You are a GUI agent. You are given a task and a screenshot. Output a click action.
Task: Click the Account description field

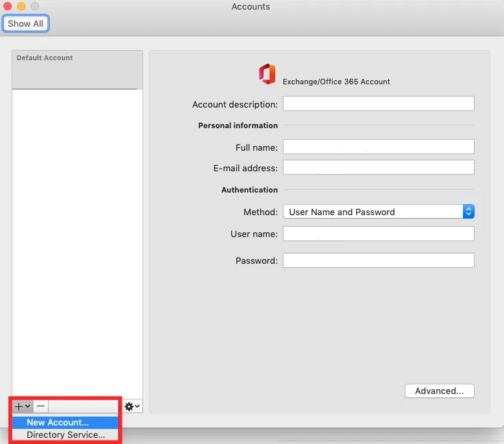(378, 103)
